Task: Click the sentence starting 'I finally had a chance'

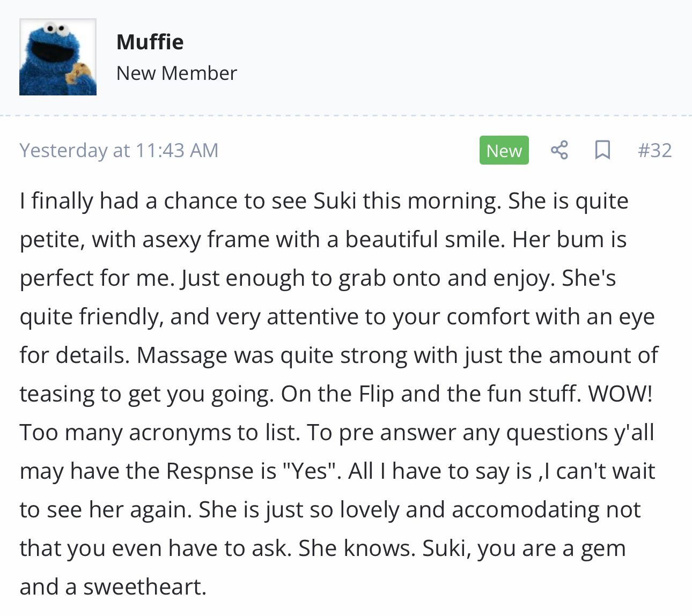Action: pos(261,201)
